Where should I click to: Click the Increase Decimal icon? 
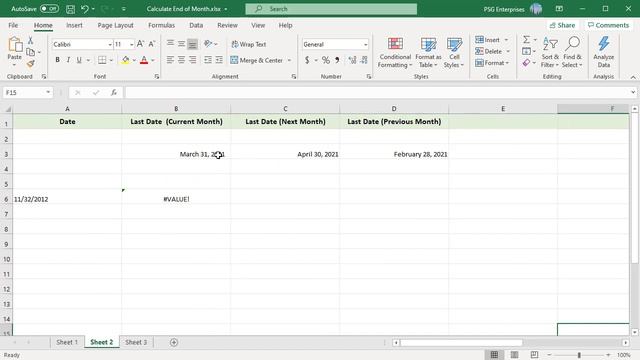coord(352,60)
